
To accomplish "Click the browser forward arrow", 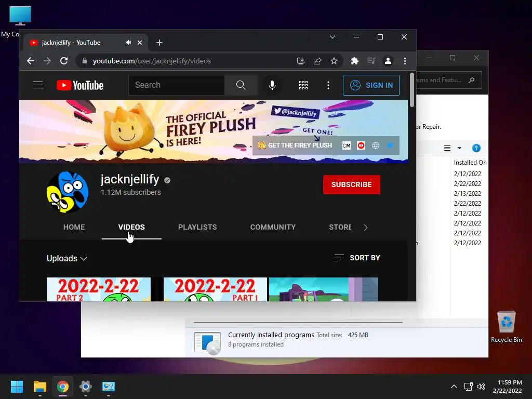I will point(47,61).
